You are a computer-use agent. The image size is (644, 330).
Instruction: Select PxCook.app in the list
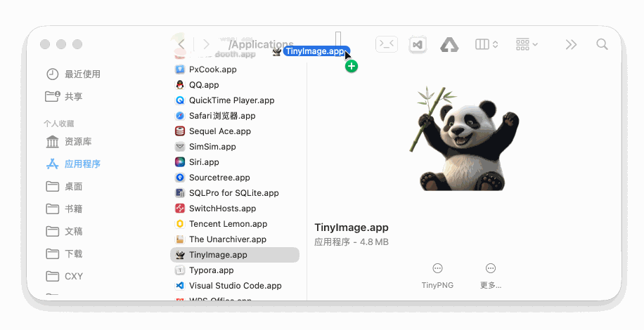tap(235, 70)
